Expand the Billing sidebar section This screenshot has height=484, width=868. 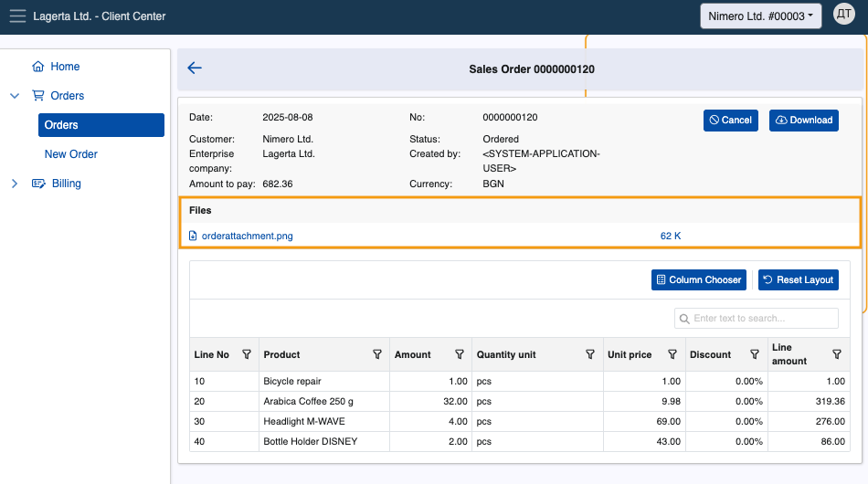(15, 184)
